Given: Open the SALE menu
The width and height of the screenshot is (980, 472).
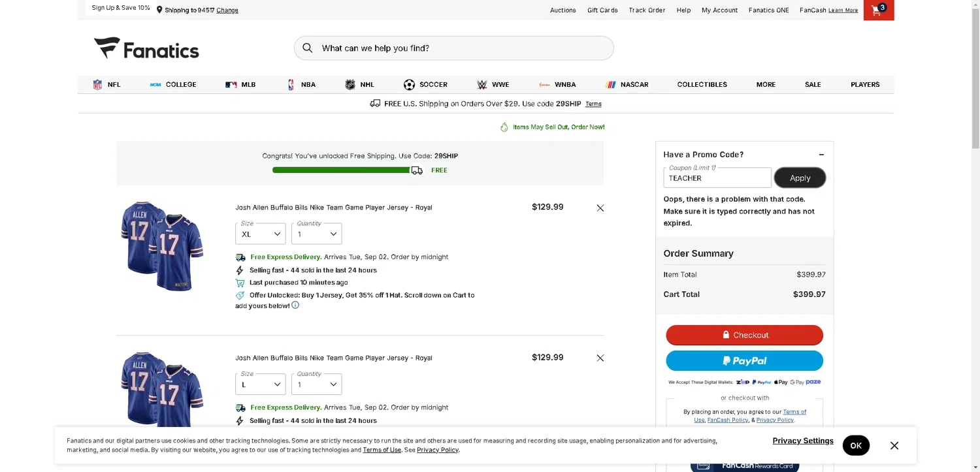Looking at the screenshot, I should [813, 84].
